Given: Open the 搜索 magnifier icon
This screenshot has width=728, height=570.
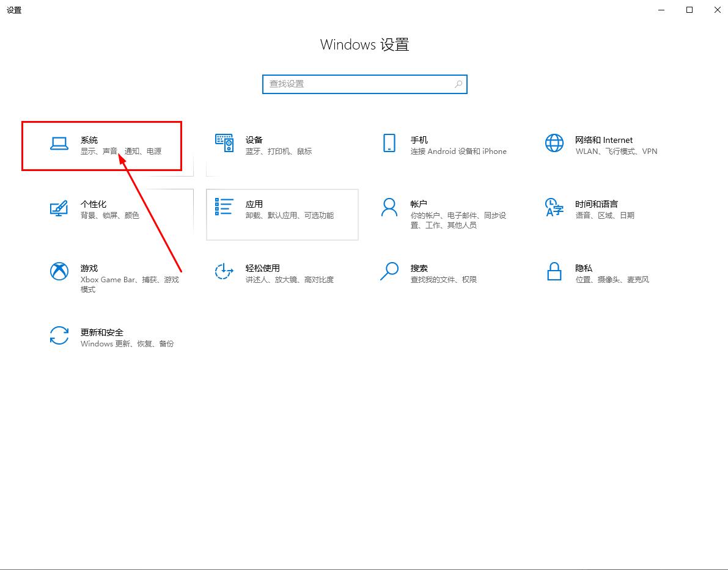Looking at the screenshot, I should (x=389, y=271).
